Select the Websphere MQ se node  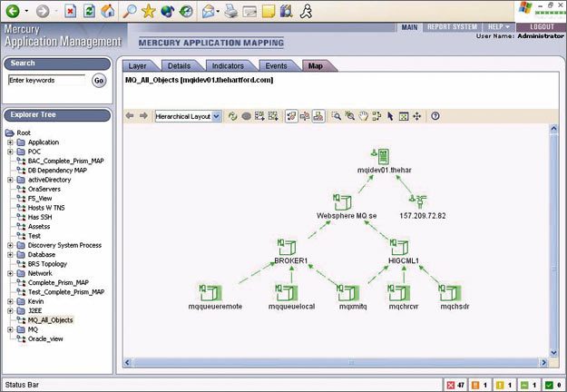tap(346, 207)
